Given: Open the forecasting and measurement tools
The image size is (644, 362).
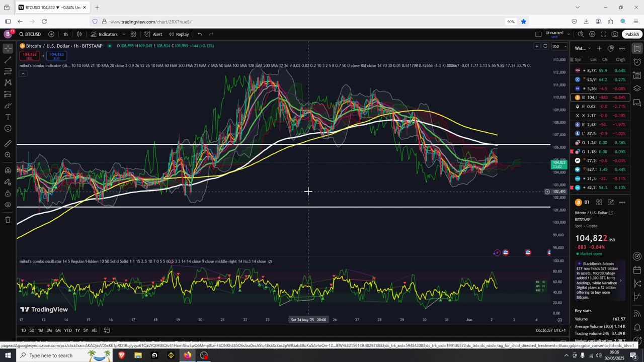Looking at the screenshot, I should coord(8,94).
